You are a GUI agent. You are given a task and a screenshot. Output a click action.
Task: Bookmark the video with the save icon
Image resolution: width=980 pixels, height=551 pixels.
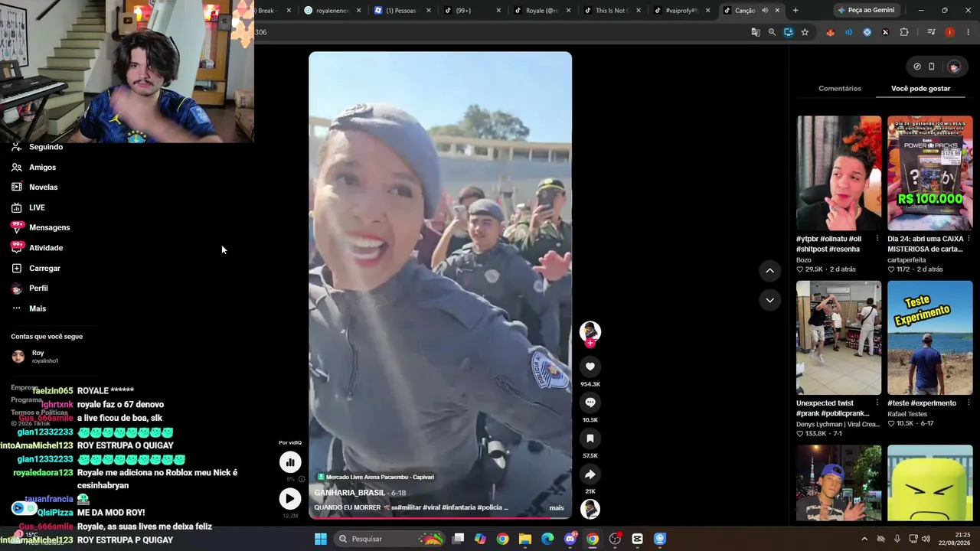(x=590, y=439)
